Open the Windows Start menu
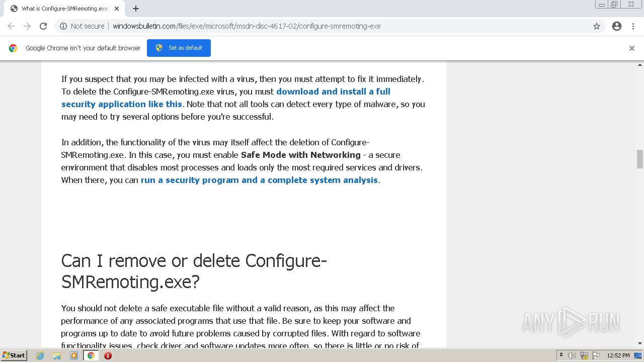Image resolution: width=644 pixels, height=362 pixels. pos(14,355)
